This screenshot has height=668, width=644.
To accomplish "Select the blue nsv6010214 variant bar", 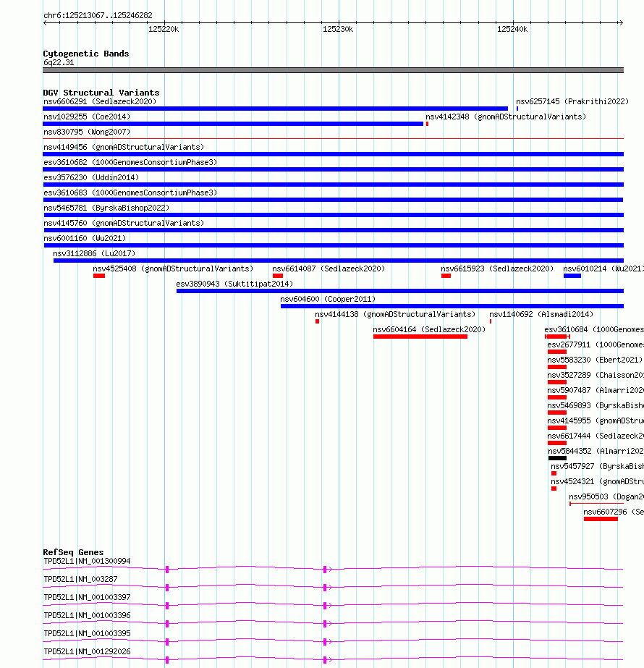I will pyautogui.click(x=572, y=276).
